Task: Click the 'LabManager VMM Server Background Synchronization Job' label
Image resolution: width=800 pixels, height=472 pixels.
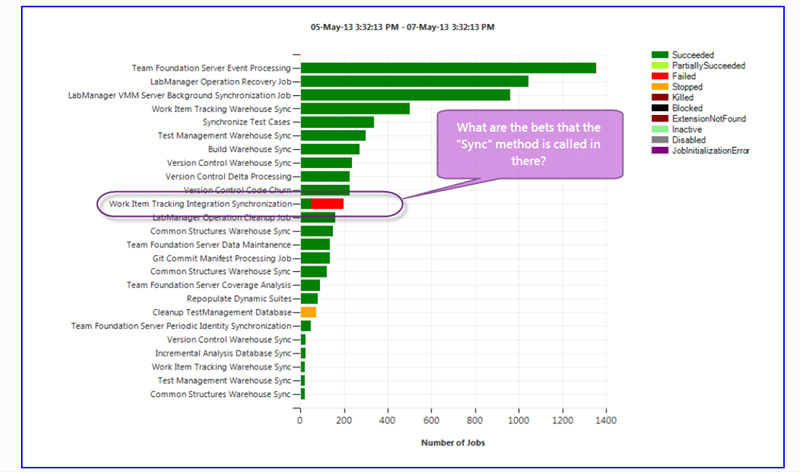Action: tap(180, 95)
